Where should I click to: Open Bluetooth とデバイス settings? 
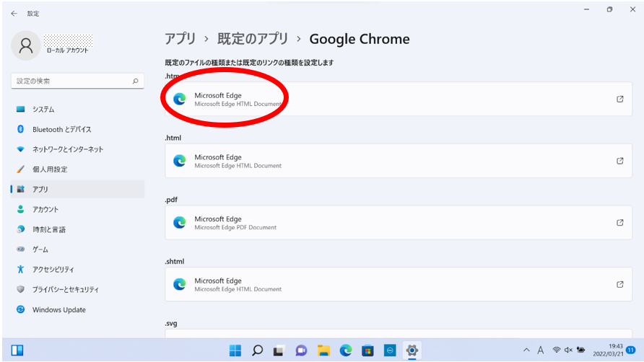click(77, 129)
